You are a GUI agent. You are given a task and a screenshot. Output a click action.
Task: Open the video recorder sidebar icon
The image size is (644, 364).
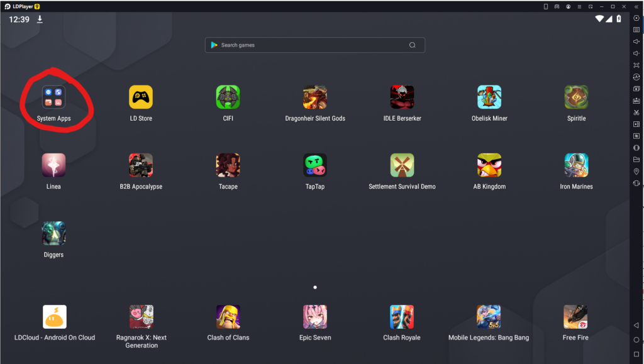[x=636, y=124]
